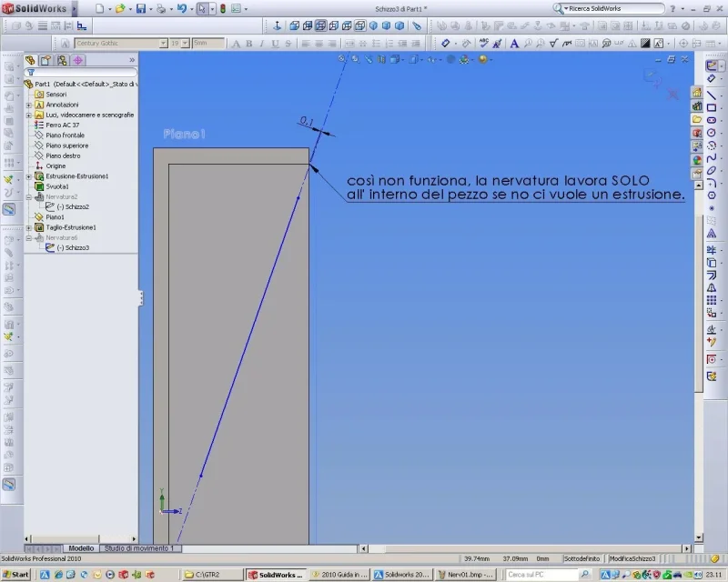The width and height of the screenshot is (728, 582).
Task: Activate the Convert Entities tool
Action: [712, 263]
